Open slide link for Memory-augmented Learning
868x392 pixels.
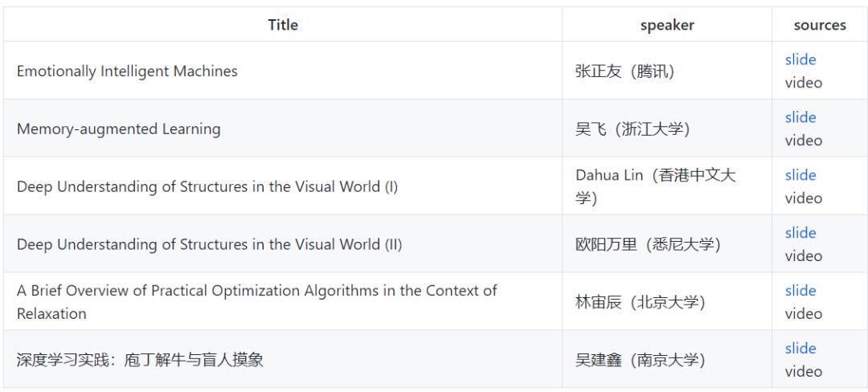coord(800,117)
